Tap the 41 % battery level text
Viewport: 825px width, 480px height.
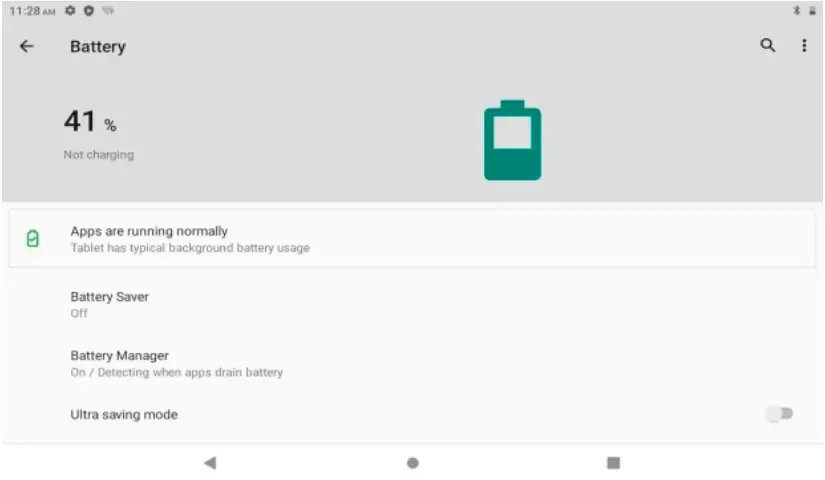(90, 122)
